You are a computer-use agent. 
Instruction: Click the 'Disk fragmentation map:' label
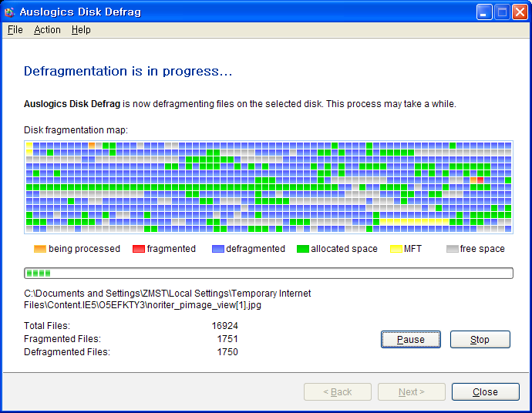coord(76,130)
